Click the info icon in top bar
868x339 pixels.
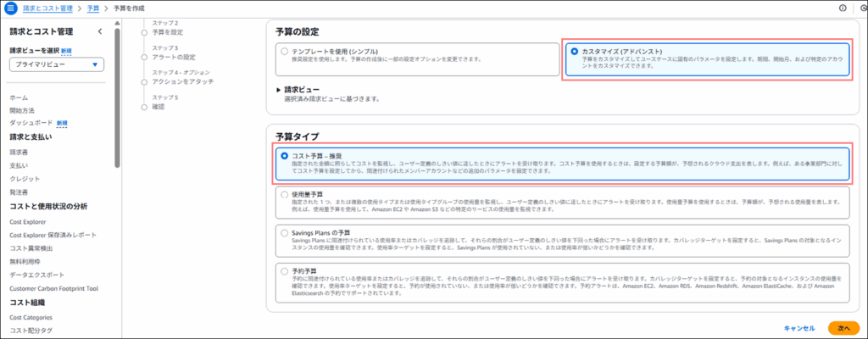(x=842, y=8)
